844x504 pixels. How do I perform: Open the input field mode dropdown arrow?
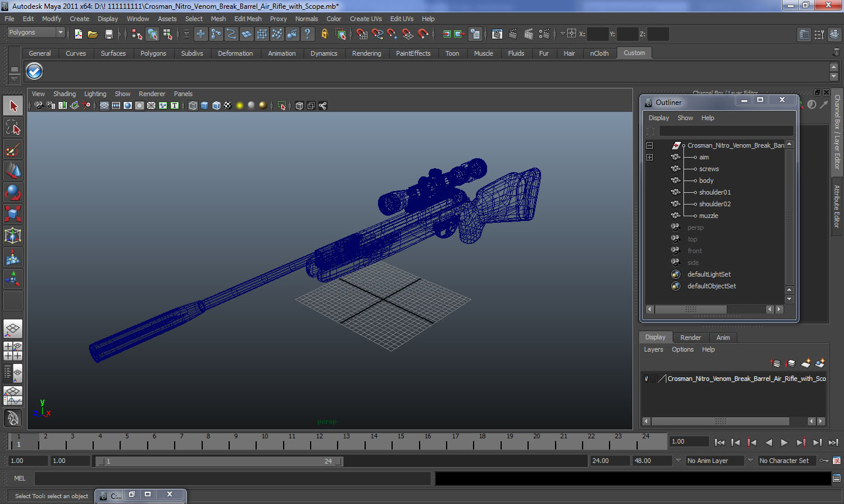pyautogui.click(x=563, y=33)
